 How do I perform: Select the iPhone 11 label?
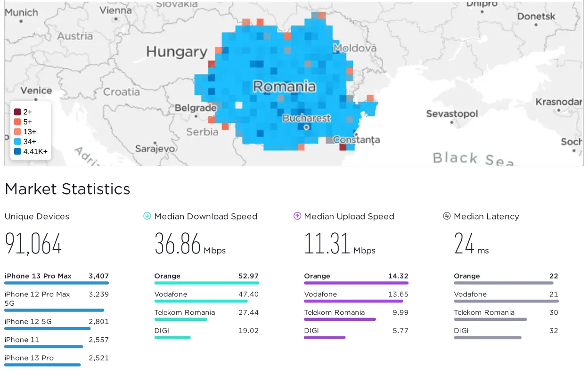coord(22,340)
